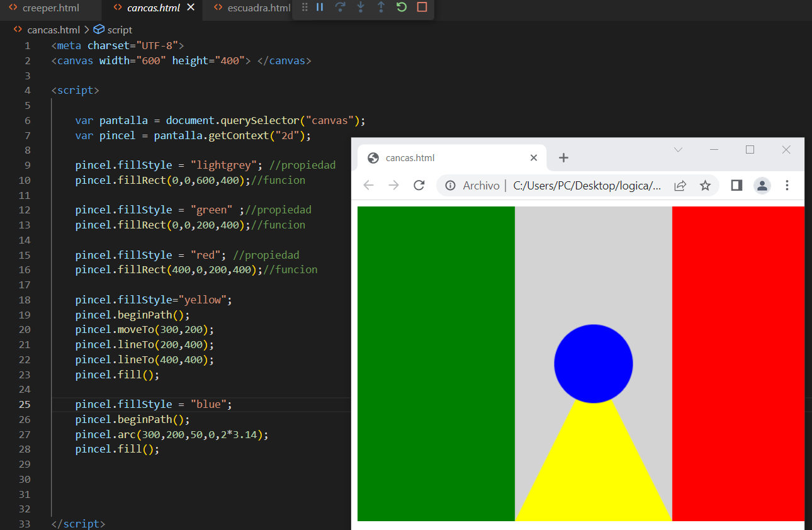Click the "blue" string on line 25
This screenshot has width=812, height=530.
(208, 404)
